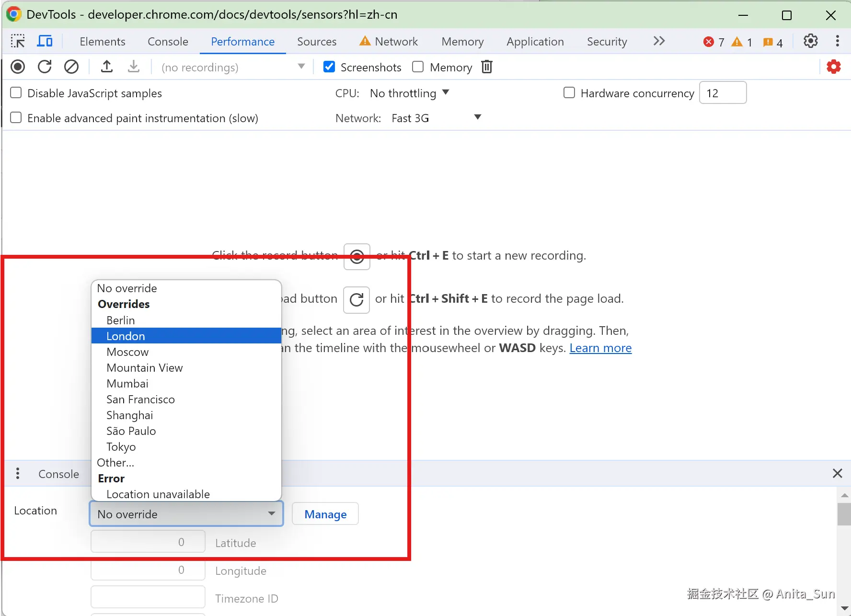The image size is (851, 616).
Task: Open the Learn more link
Action: click(600, 348)
